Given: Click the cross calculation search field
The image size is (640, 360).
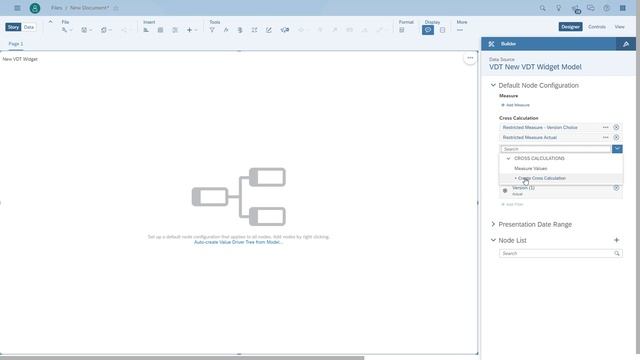Looking at the screenshot, I should (x=556, y=149).
